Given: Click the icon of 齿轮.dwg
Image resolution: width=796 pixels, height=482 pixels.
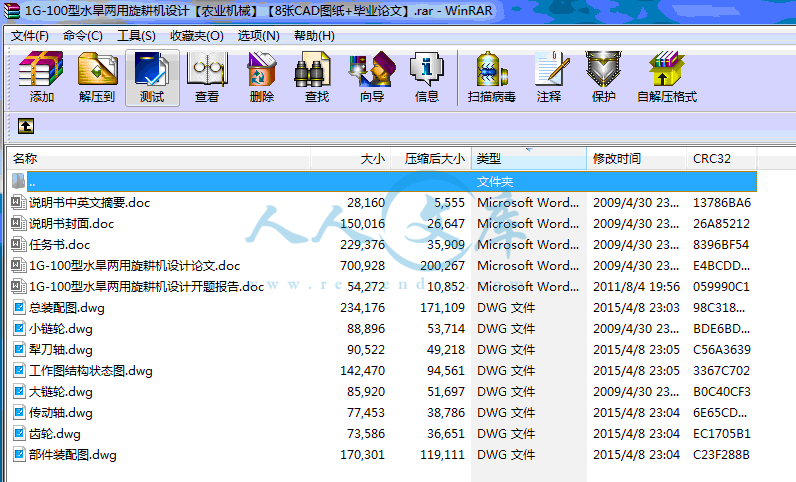Looking at the screenshot, I should click(x=19, y=433).
